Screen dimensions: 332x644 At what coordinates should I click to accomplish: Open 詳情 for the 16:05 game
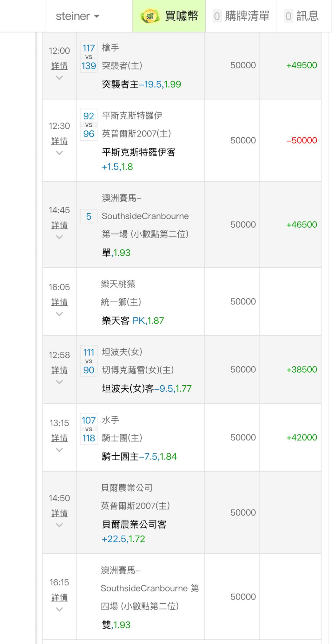tap(59, 302)
